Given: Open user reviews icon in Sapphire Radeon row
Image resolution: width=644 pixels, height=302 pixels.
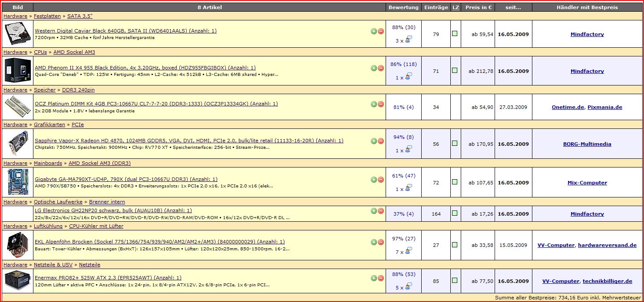Looking at the screenshot, I should tap(408, 150).
